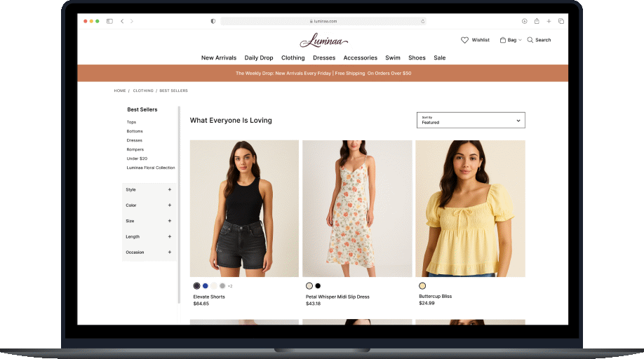
Task: Click the Best Sellers breadcrumb
Action: [173, 90]
